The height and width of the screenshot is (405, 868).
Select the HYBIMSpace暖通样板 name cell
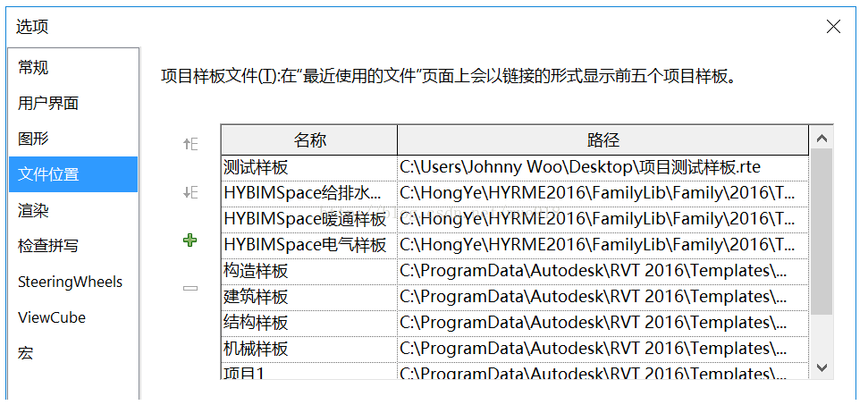pos(309,220)
